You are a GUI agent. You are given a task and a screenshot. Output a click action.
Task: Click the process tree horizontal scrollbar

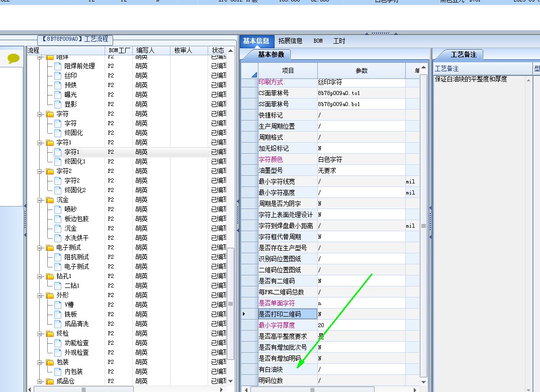coord(83,389)
